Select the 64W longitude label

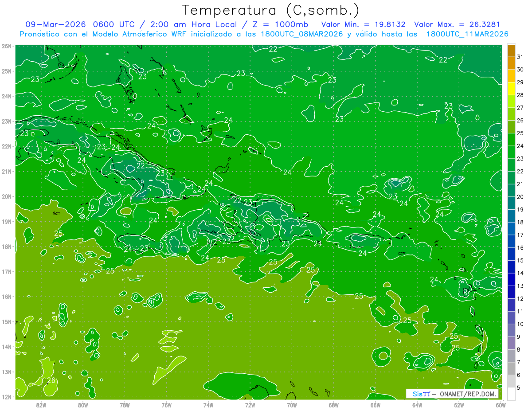coord(417,404)
